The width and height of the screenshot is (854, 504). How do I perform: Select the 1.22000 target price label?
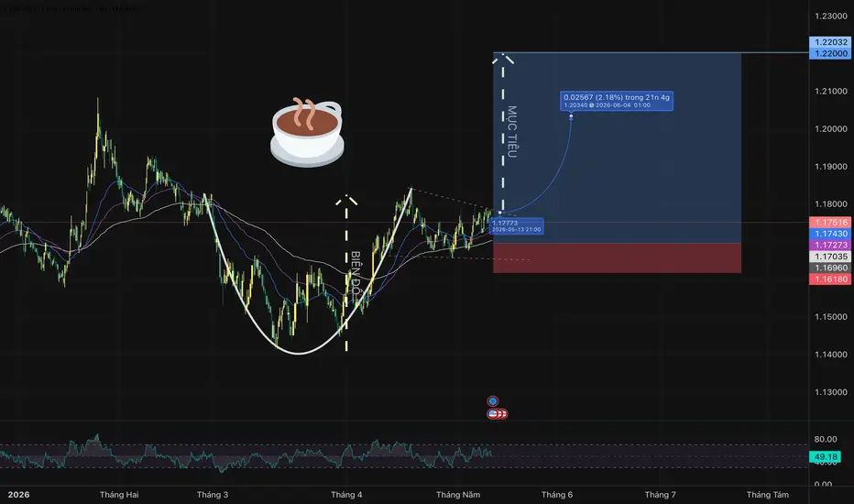tap(830, 53)
